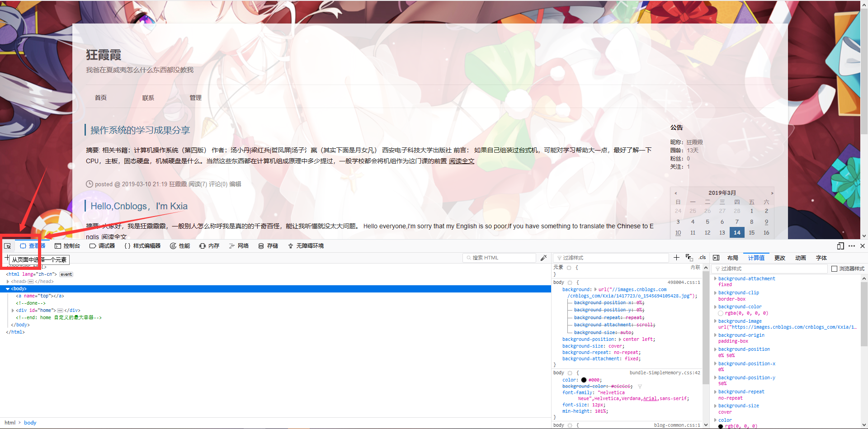Viewport: 868px width, 429px height.
Task: Switch sidebar to 字体 fonts tab
Action: click(x=821, y=258)
